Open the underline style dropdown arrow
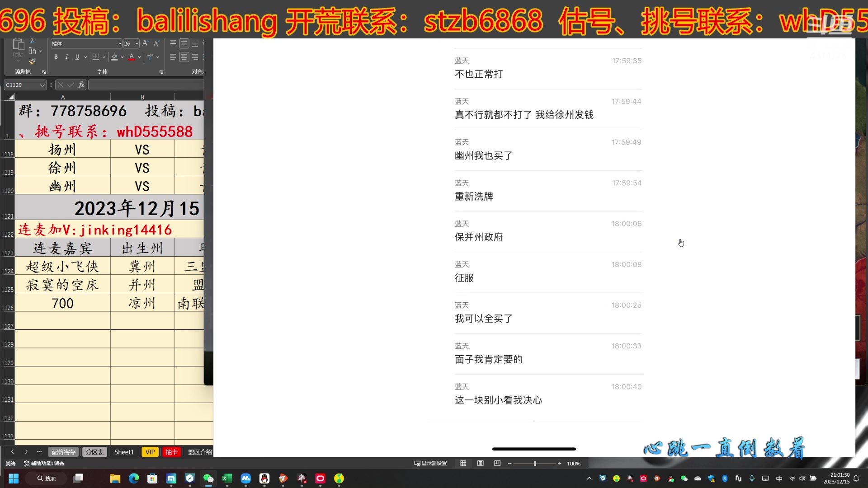Viewport: 868px width, 488px height. 85,57
